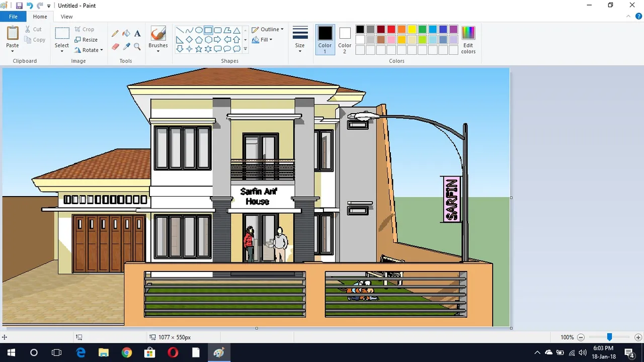Open Google Chrome from taskbar
The width and height of the screenshot is (644, 362).
[x=126, y=352]
